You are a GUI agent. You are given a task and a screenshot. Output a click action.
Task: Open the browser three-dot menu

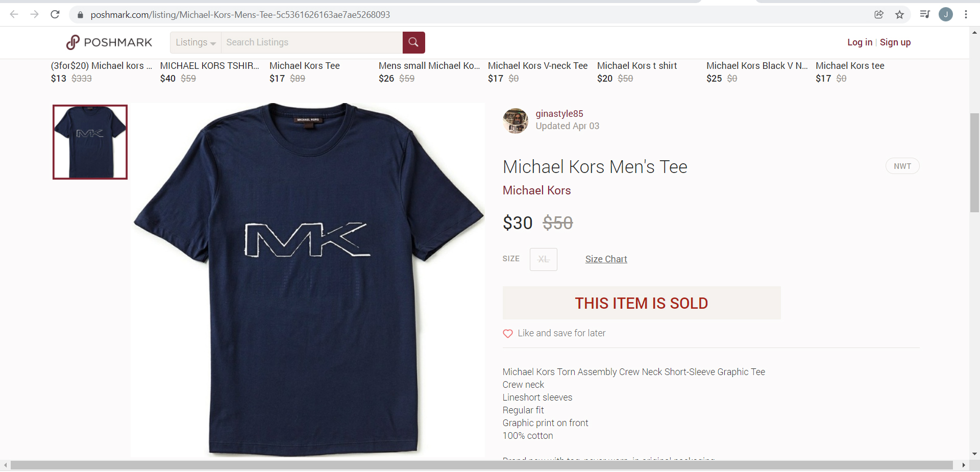tap(966, 14)
